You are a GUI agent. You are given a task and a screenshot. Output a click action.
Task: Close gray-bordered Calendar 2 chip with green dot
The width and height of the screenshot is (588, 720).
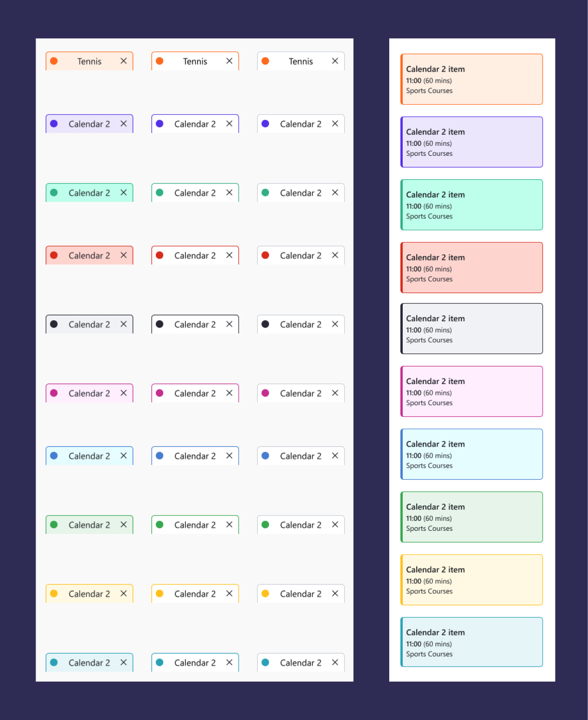(335, 525)
